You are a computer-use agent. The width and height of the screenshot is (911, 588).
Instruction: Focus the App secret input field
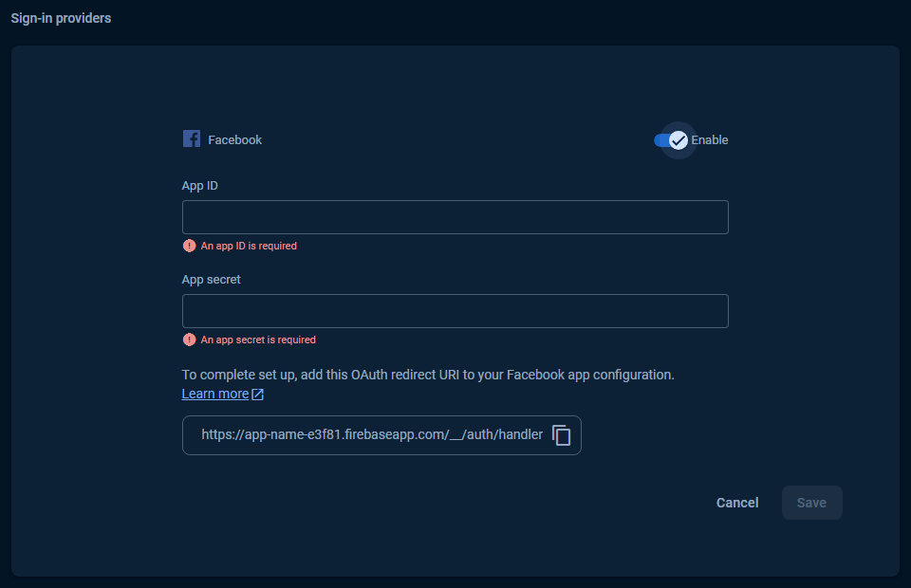455,311
